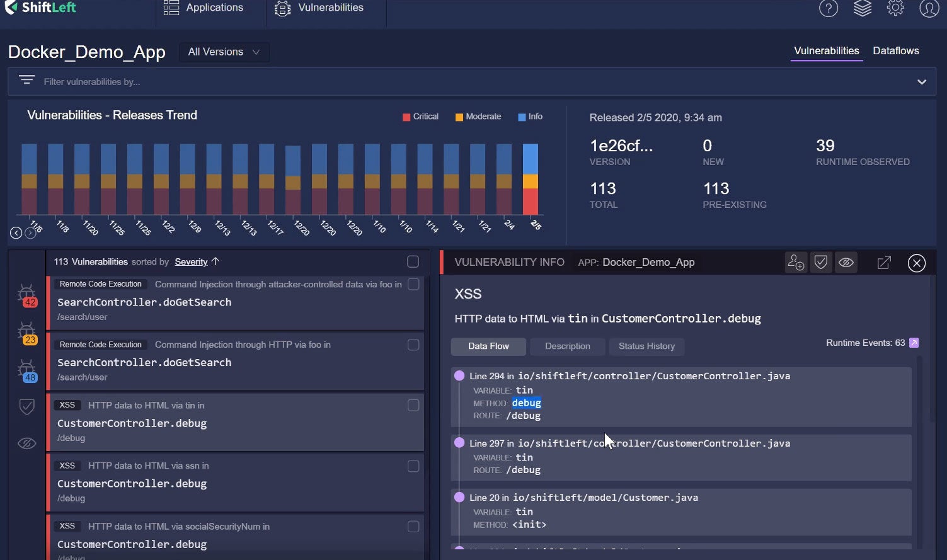Open the settings gear icon
947x560 pixels.
pyautogui.click(x=895, y=8)
